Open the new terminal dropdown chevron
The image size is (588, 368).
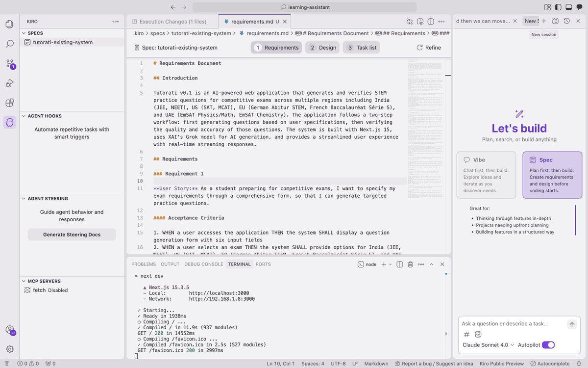coord(391,264)
